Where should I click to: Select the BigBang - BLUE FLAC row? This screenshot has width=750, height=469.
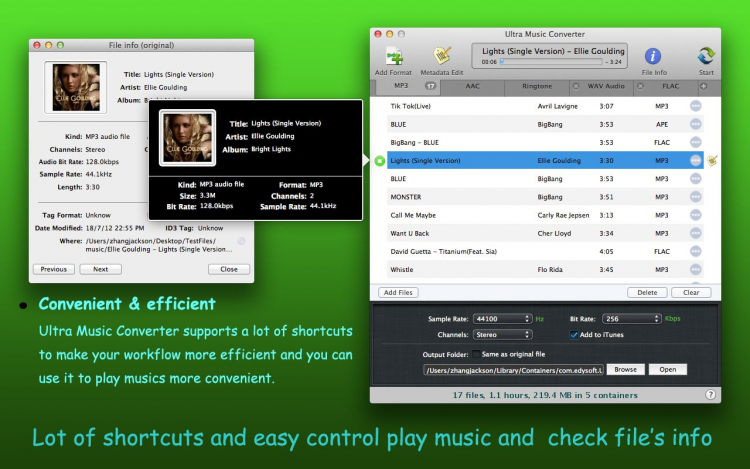pyautogui.click(x=545, y=142)
